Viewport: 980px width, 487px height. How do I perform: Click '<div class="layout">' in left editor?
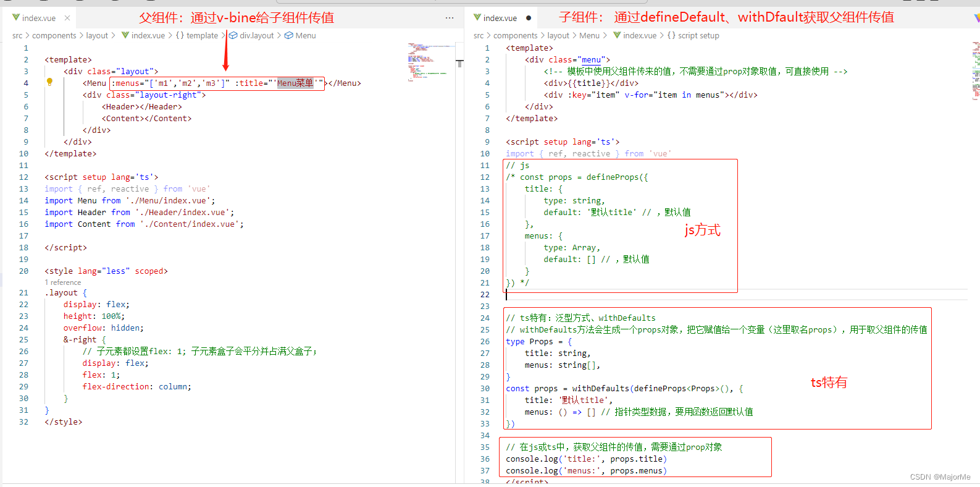click(111, 72)
